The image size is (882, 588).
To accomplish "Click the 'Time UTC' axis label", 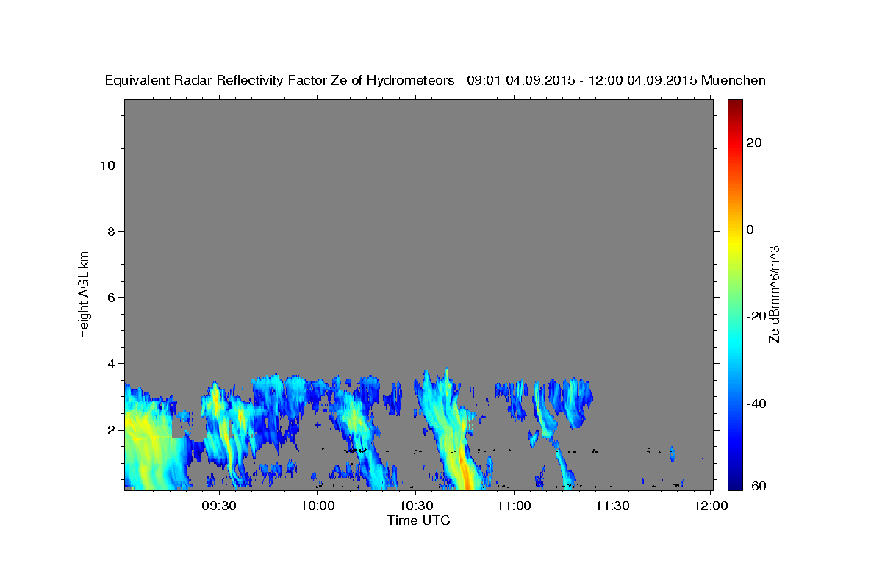I will point(418,520).
